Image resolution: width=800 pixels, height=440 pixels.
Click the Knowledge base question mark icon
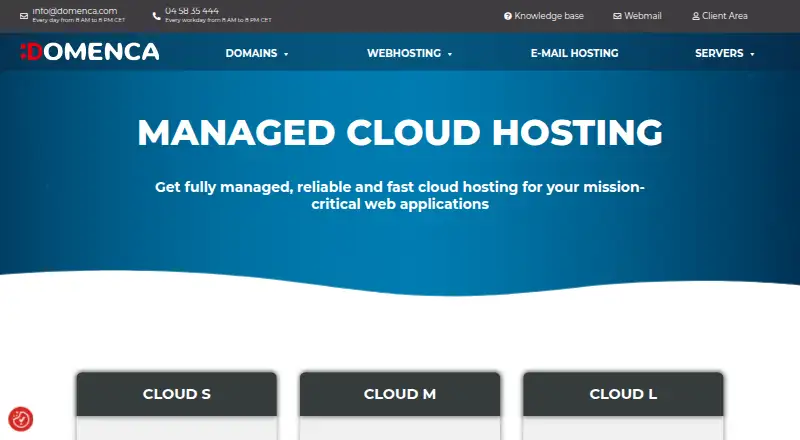[x=508, y=16]
